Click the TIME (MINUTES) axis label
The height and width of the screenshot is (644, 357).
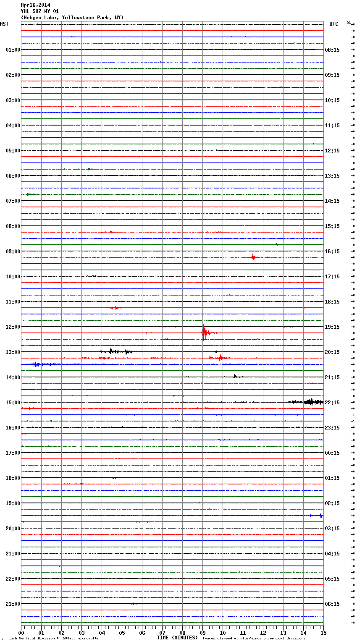177,638
